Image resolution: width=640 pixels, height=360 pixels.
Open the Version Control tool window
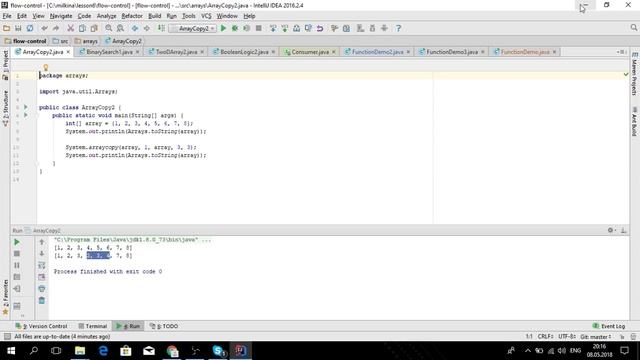41,326
